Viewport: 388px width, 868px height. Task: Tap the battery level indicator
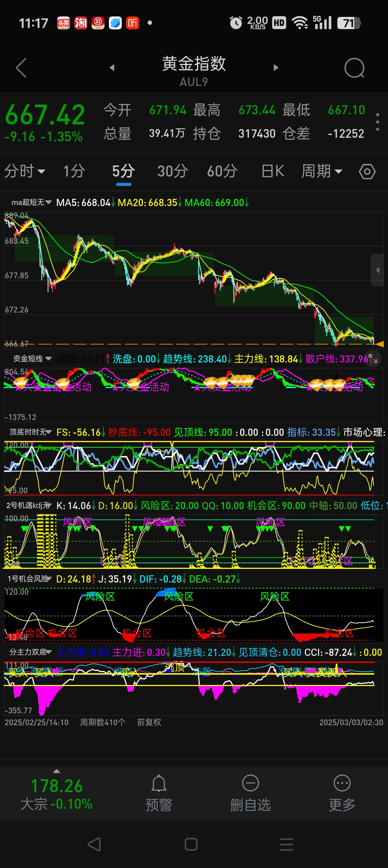tap(349, 23)
